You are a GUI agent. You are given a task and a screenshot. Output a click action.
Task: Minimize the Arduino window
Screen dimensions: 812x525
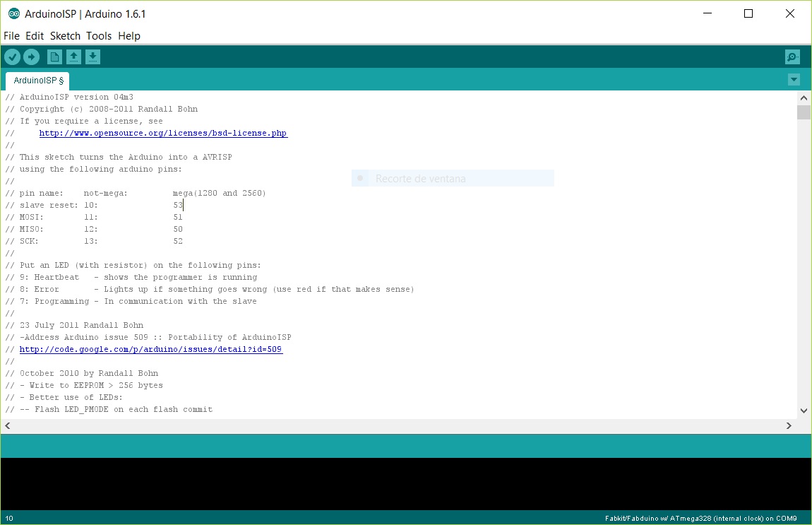click(x=707, y=13)
